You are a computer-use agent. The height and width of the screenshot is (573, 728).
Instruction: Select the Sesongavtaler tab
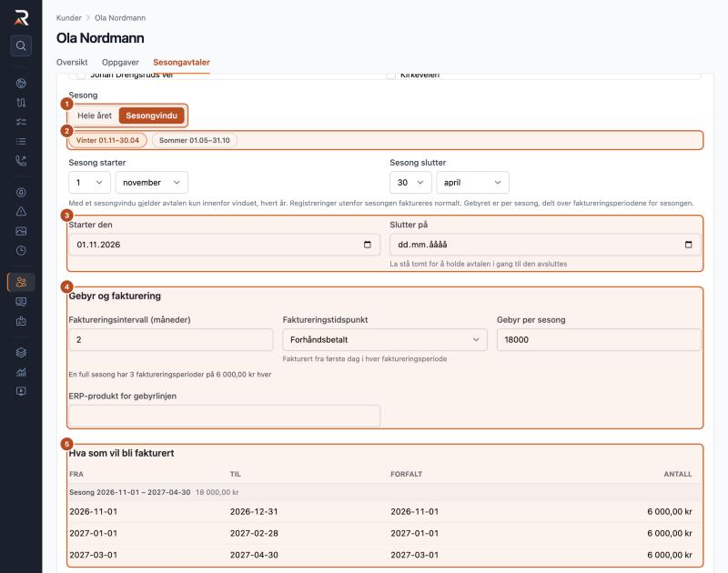pyautogui.click(x=181, y=62)
